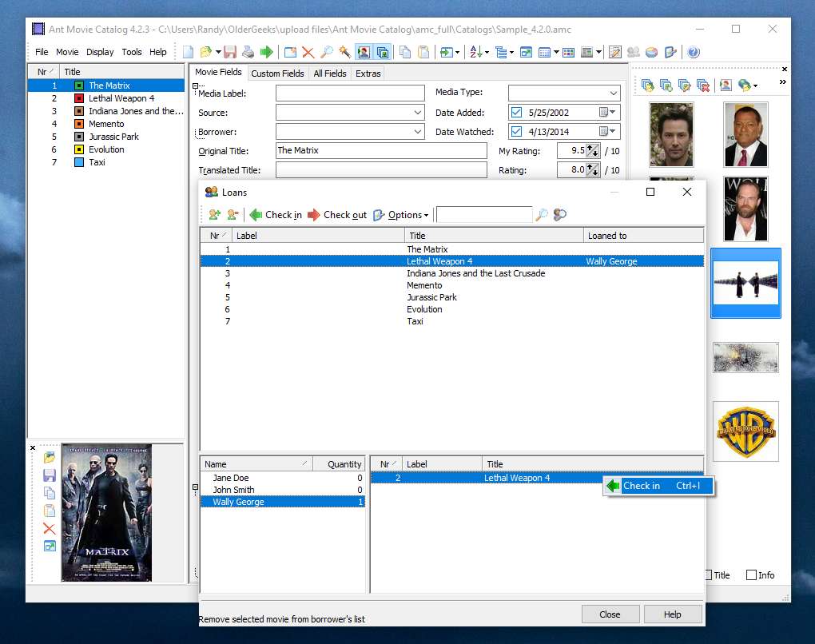Toggle the Date Watched checkbox
815x644 pixels.
pyautogui.click(x=516, y=132)
